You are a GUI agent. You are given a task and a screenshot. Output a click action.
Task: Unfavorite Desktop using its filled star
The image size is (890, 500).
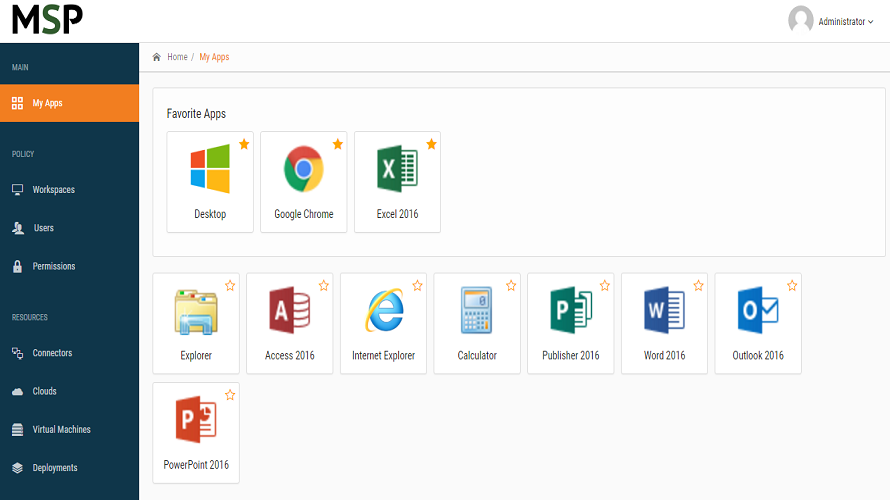(244, 144)
